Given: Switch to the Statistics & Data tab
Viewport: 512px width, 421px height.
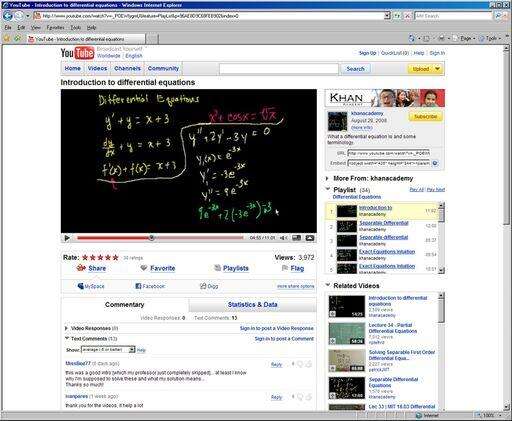Looking at the screenshot, I should (x=252, y=304).
